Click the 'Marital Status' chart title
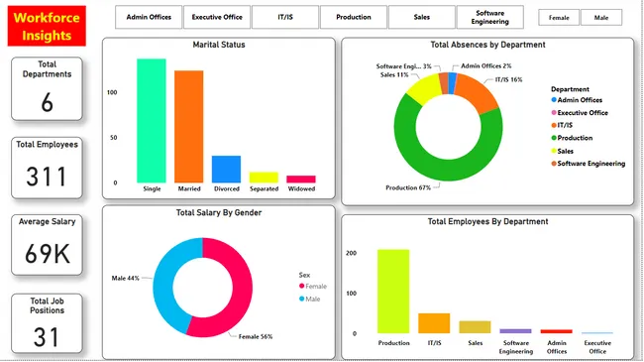The width and height of the screenshot is (644, 362). (219, 45)
